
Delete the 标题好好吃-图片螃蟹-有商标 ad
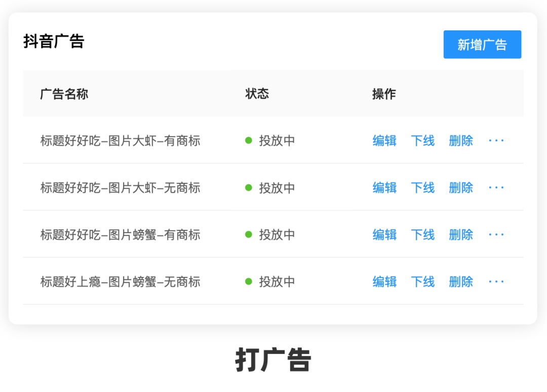461,234
